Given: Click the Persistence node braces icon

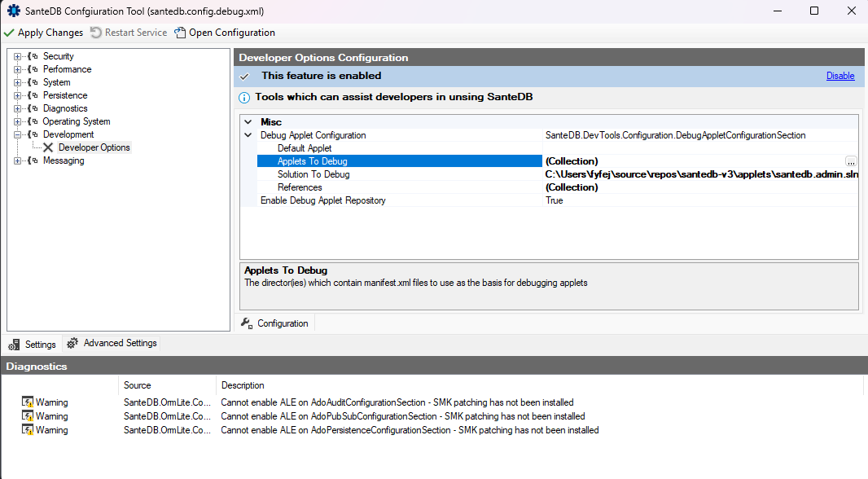Looking at the screenshot, I should (33, 95).
